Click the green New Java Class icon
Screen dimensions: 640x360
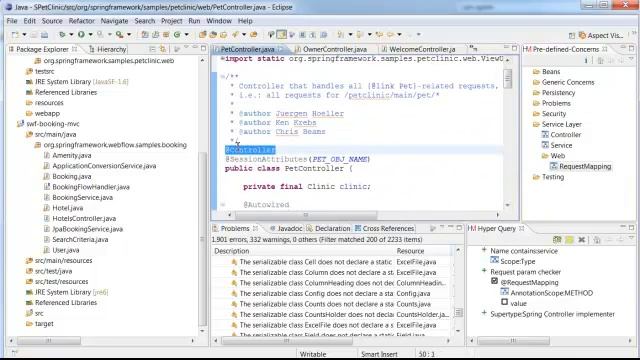(x=177, y=35)
